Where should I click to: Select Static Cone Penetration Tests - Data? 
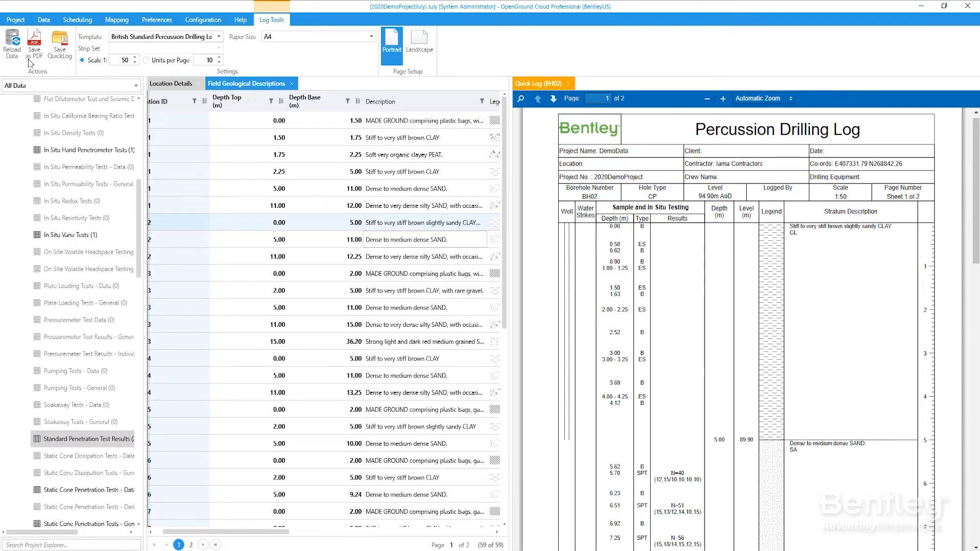click(x=89, y=490)
